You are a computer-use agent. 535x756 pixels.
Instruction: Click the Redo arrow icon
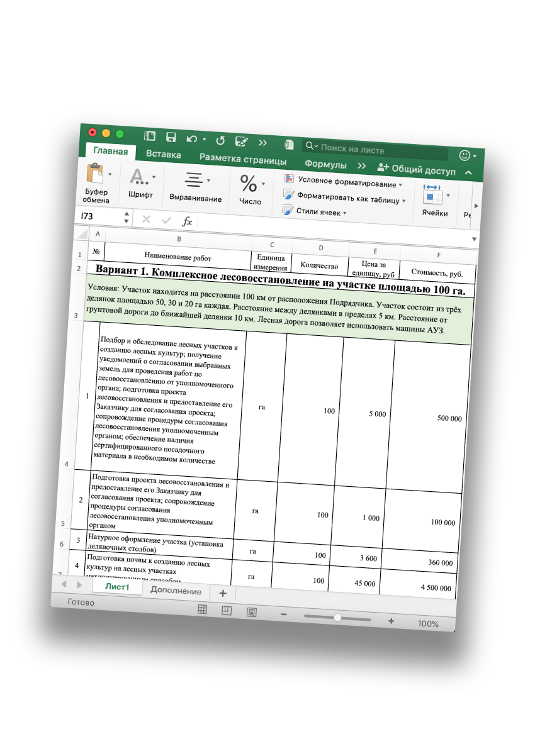coord(220,139)
